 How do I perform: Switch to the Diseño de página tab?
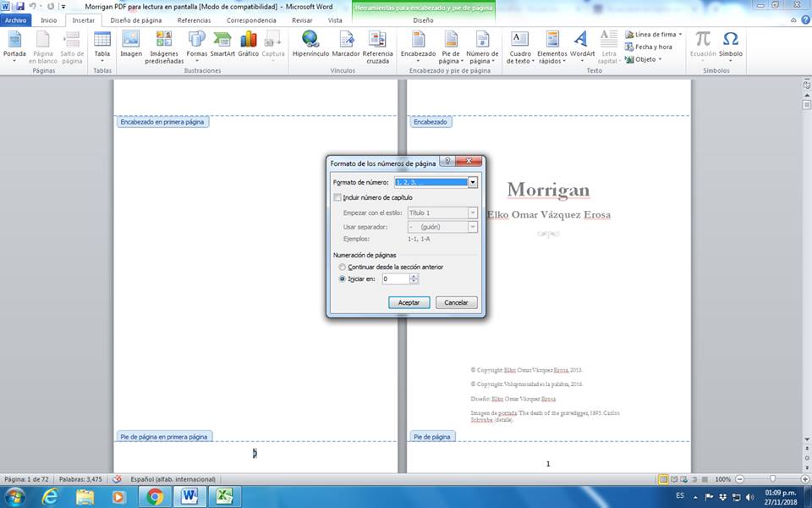tap(135, 19)
